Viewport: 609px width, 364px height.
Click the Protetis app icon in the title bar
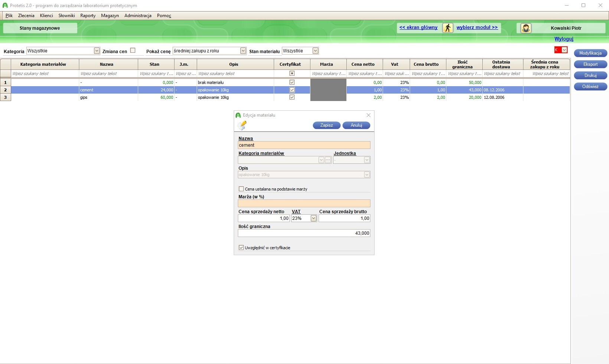(x=5, y=6)
